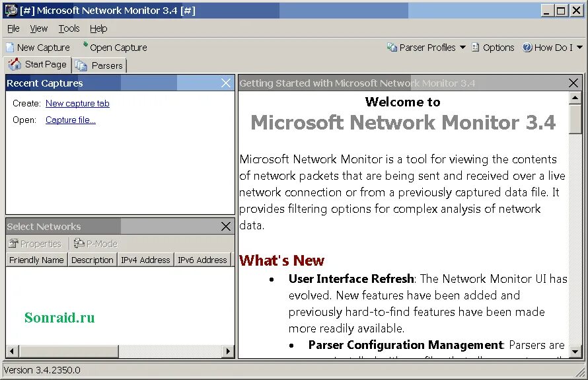Click the Parsers tab icon

[x=81, y=65]
